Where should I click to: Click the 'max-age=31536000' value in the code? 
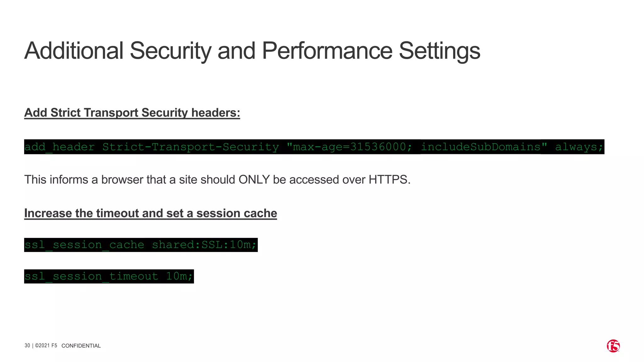pyautogui.click(x=350, y=147)
